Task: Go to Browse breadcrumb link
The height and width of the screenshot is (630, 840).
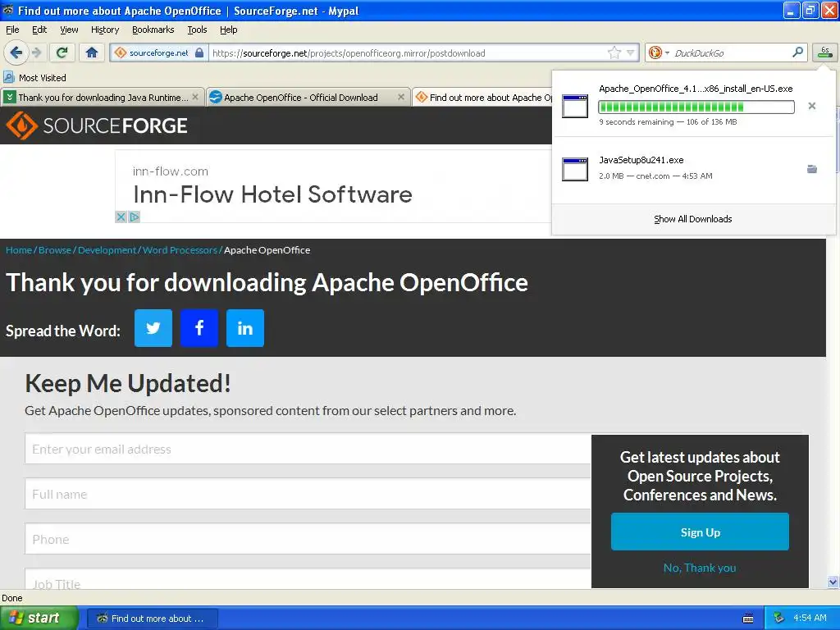Action: [x=55, y=250]
